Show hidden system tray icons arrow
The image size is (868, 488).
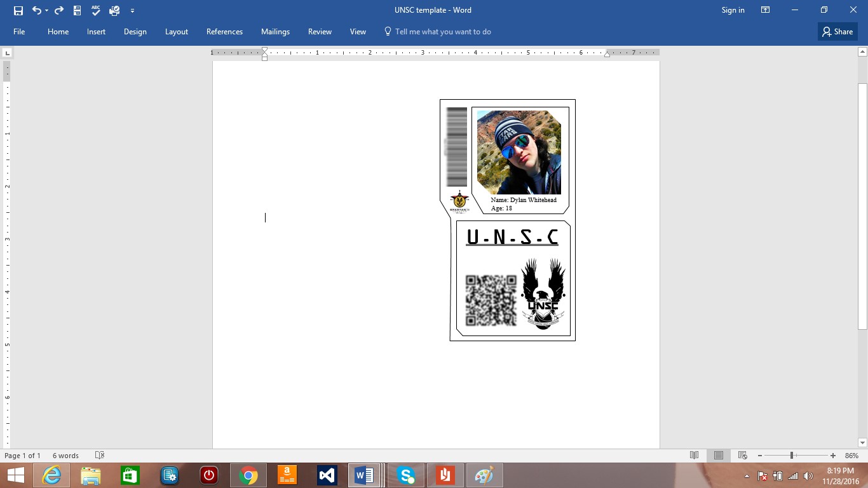[747, 476]
